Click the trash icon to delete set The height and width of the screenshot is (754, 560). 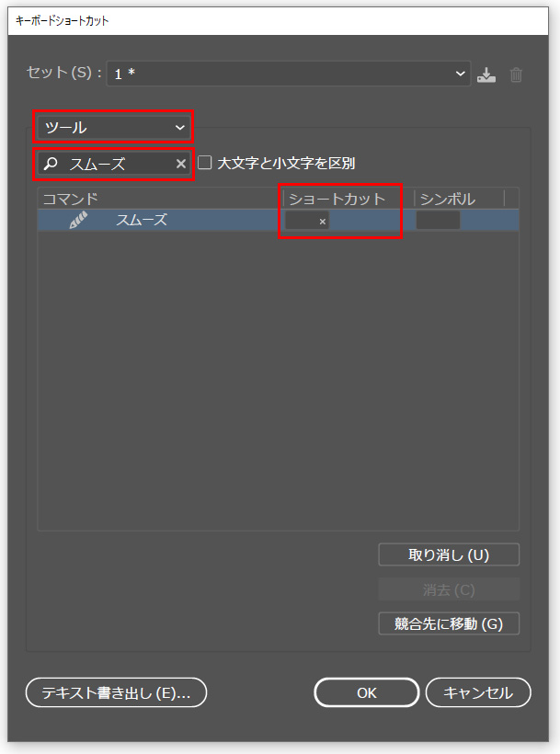click(x=516, y=74)
